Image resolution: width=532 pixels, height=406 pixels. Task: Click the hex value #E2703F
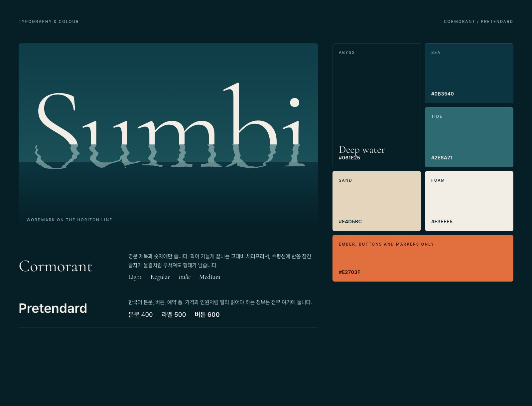349,272
